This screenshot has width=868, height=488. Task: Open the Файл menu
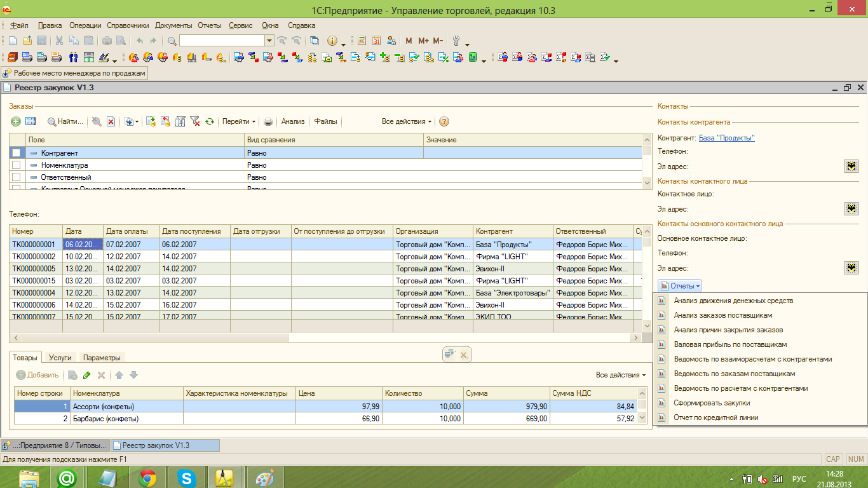(19, 25)
